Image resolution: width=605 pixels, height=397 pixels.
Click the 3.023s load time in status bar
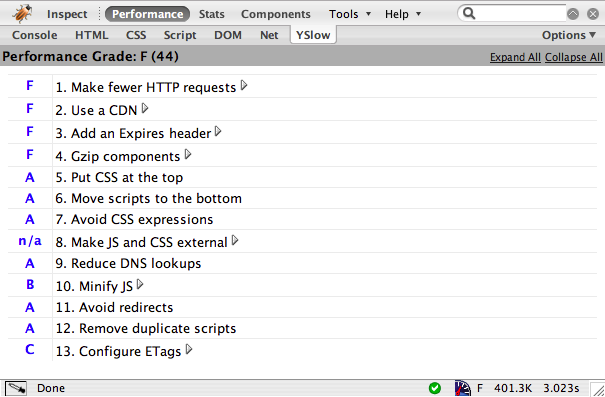(561, 388)
